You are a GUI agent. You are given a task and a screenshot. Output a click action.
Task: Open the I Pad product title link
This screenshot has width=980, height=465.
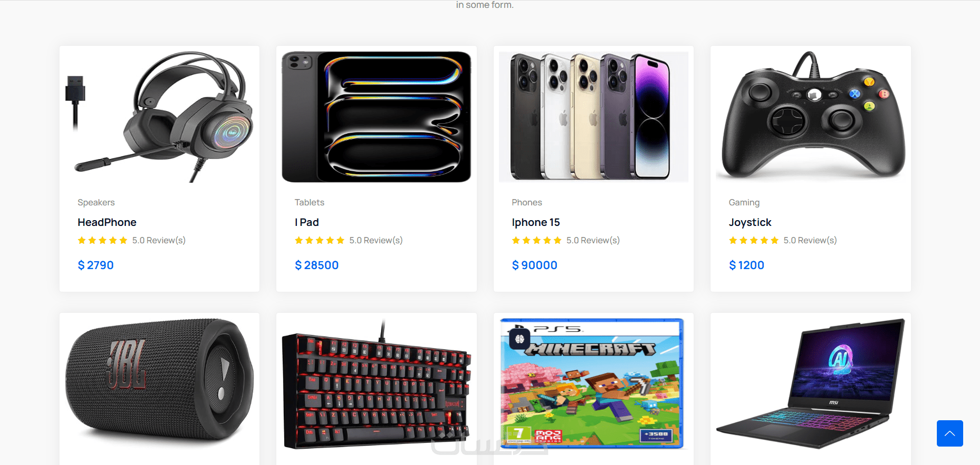coord(307,222)
